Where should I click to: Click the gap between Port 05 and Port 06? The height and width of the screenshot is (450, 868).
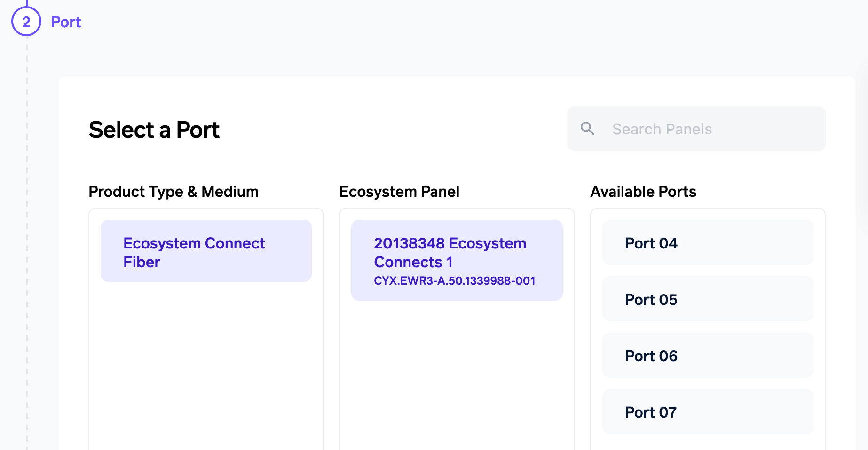(x=707, y=327)
